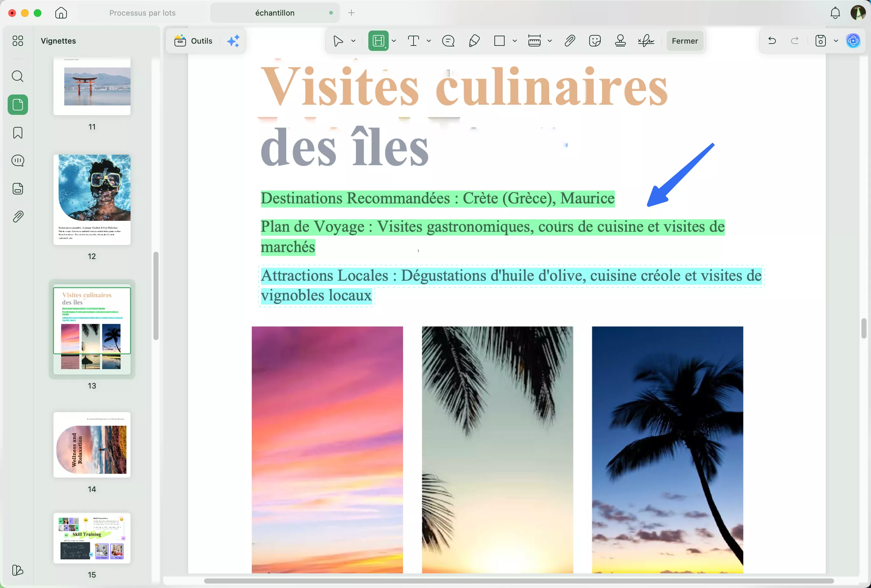
Task: Open search in the left sidebar
Action: point(17,76)
